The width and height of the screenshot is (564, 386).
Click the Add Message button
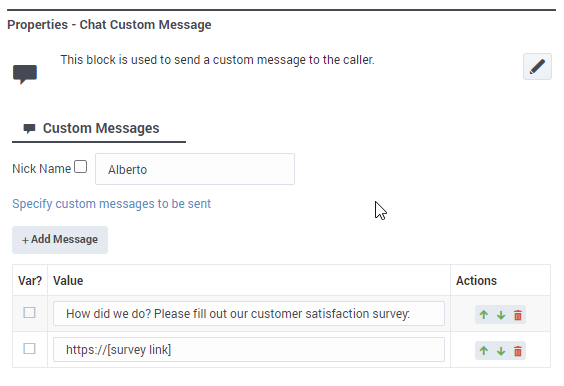[x=60, y=240]
